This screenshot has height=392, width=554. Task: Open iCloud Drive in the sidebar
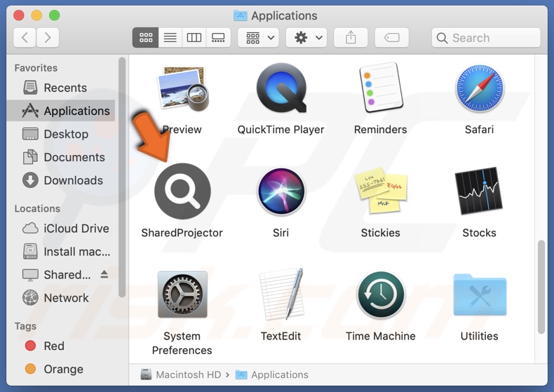[x=61, y=229]
